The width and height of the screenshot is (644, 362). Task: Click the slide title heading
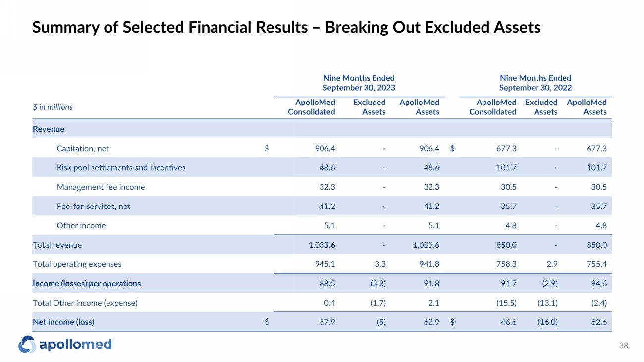[286, 28]
